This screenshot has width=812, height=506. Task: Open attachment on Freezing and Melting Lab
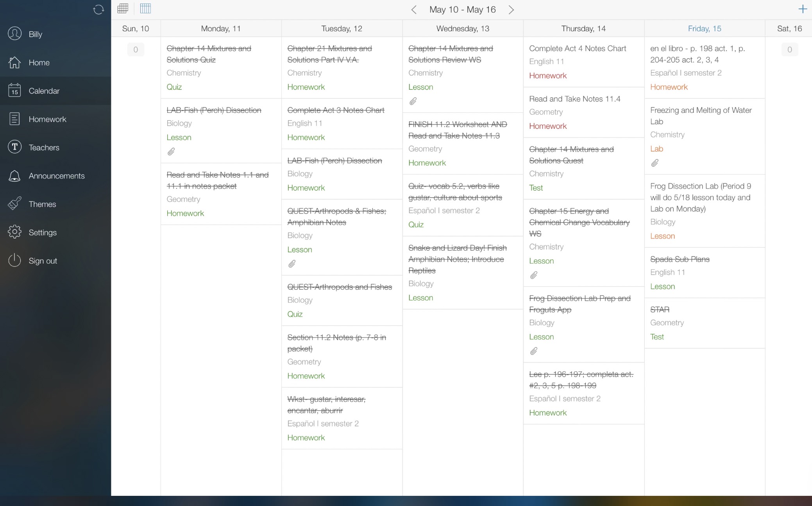pyautogui.click(x=655, y=163)
